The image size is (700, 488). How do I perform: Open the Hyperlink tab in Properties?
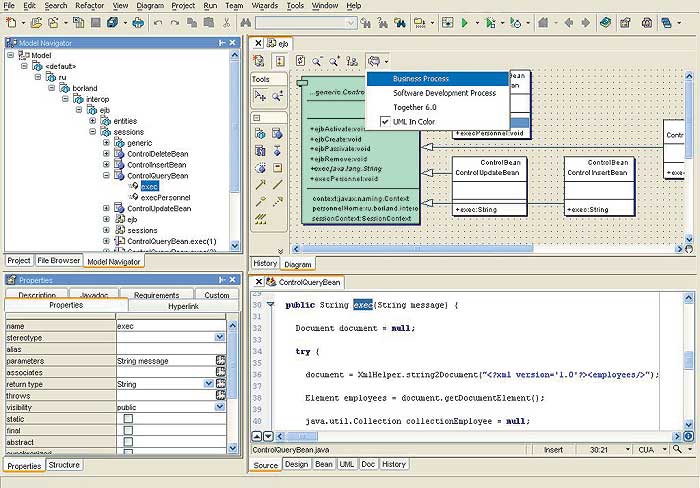point(183,306)
